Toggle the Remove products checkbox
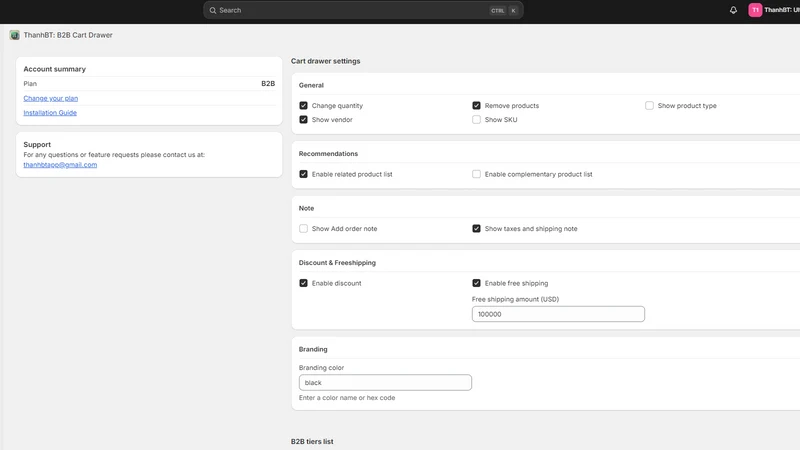800x450 pixels. (x=477, y=106)
